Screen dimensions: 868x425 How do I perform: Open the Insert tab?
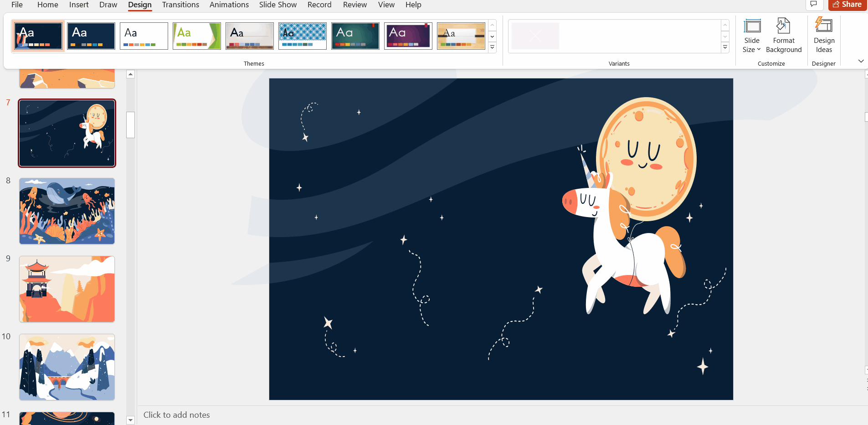(x=79, y=5)
